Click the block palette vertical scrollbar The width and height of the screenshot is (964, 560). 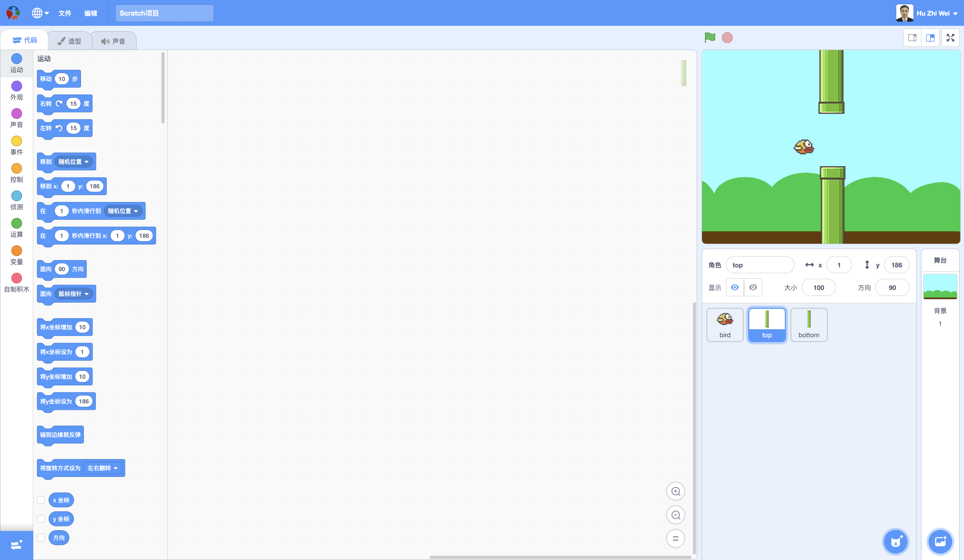click(x=163, y=88)
